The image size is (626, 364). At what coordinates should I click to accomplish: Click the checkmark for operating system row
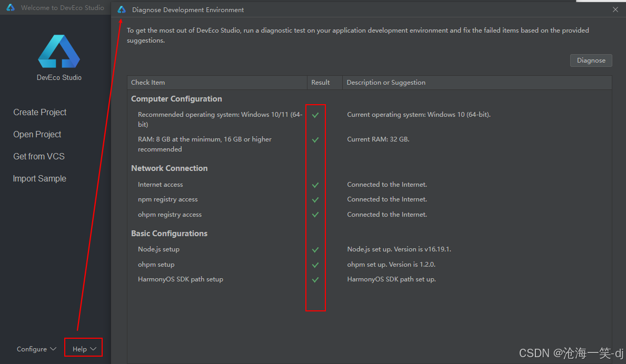point(315,115)
